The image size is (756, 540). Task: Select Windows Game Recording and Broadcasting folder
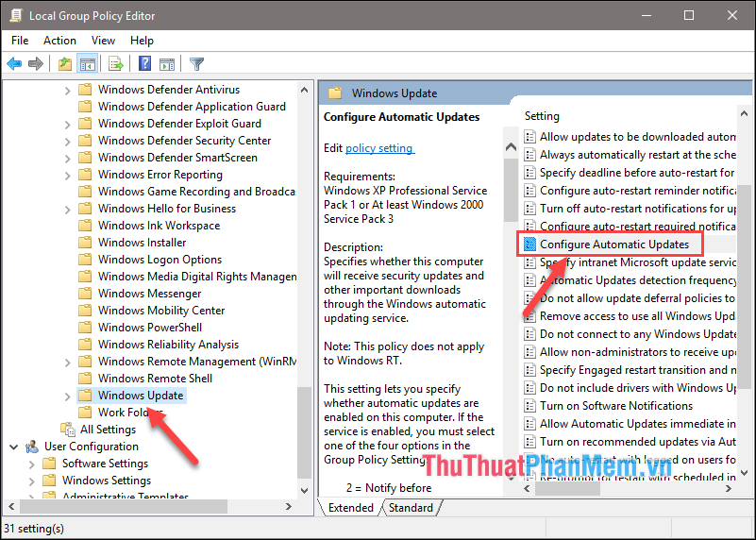point(196,192)
